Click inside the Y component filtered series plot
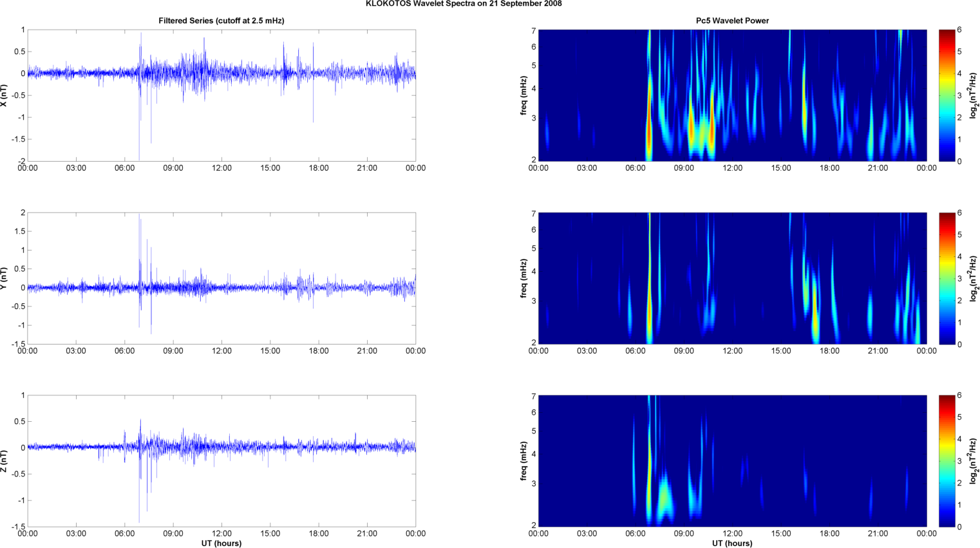 pos(221,278)
